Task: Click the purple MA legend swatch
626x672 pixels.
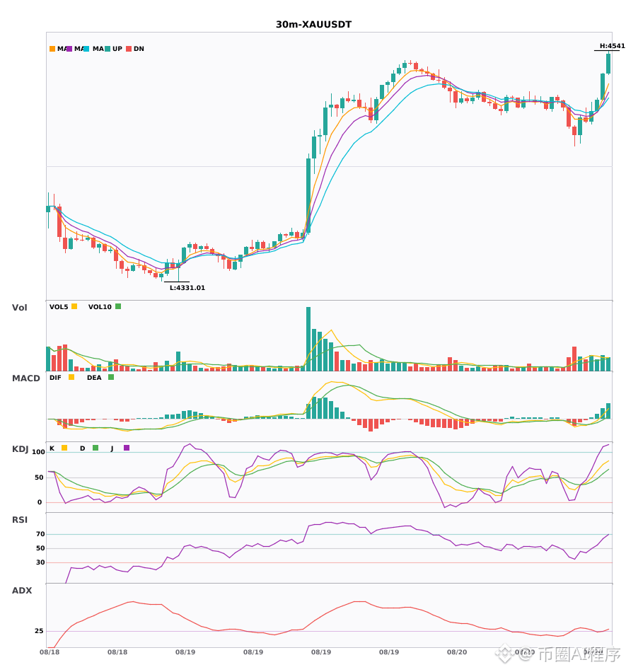Action: [x=69, y=49]
